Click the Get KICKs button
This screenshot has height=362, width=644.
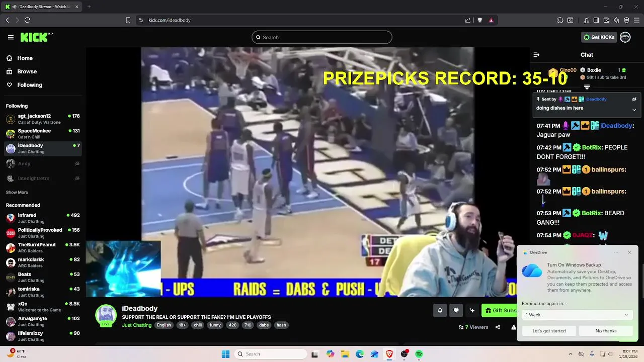[x=599, y=37]
